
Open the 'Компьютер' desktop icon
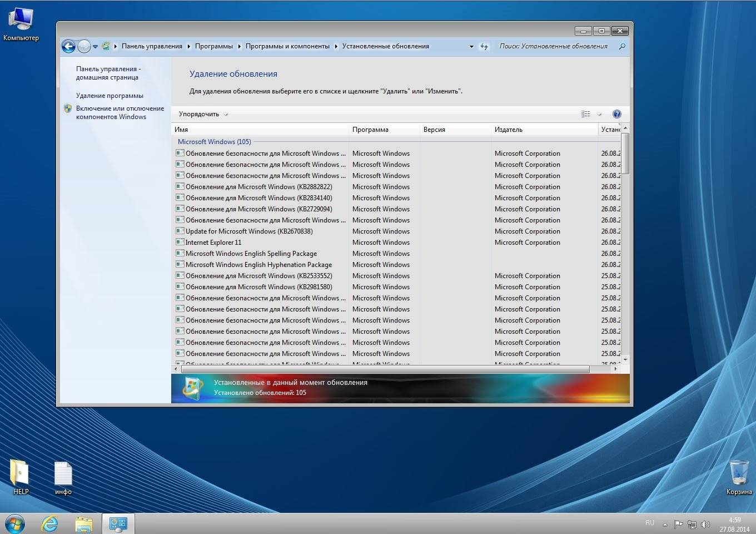21,24
